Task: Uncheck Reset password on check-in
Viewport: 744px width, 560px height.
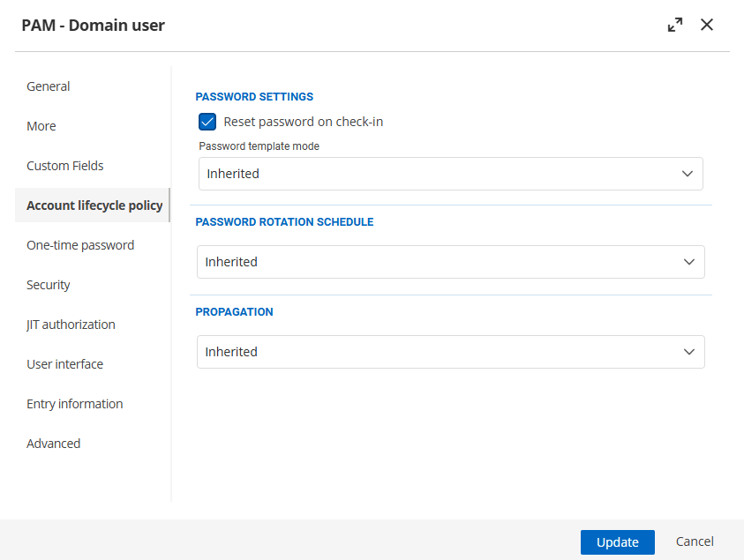Action: point(207,122)
